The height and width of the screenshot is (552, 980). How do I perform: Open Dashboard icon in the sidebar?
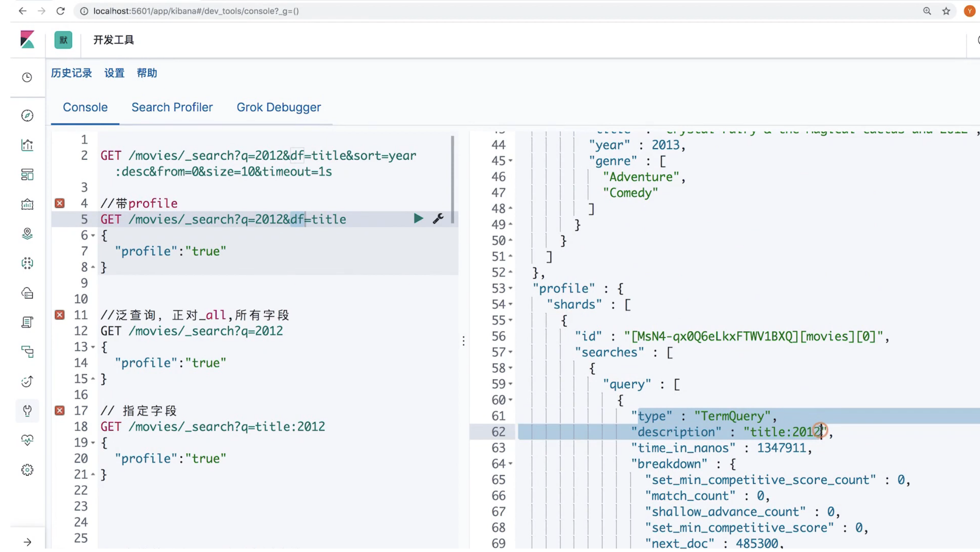click(x=27, y=175)
